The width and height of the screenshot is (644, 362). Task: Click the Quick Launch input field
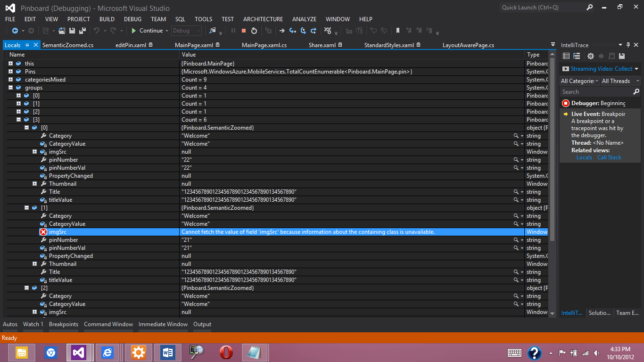tap(542, 8)
